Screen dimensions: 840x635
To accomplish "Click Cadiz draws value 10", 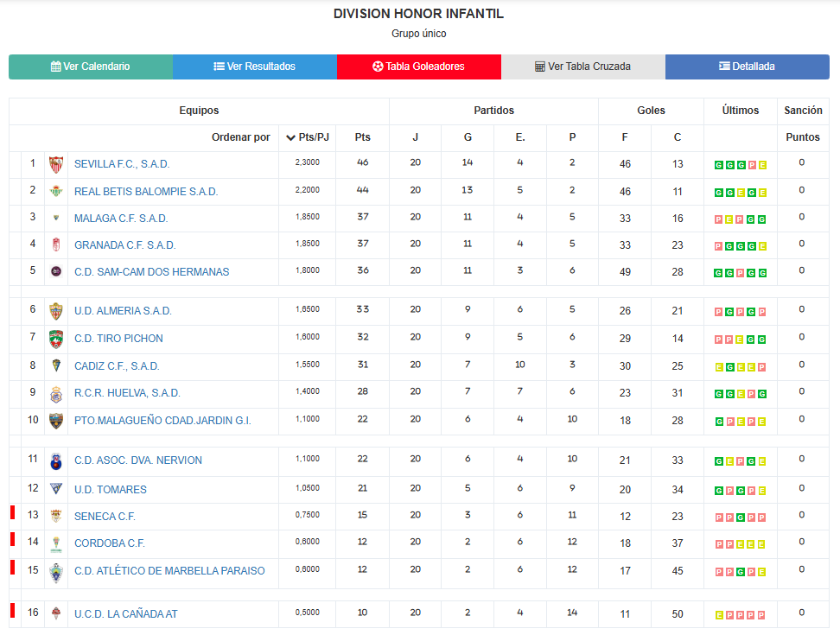I will click(x=520, y=365).
